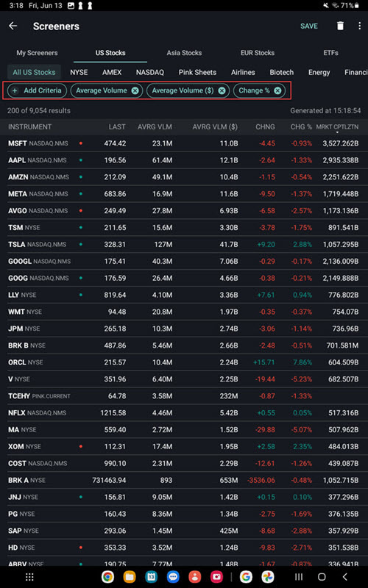Remove the Average Volume ($) criteria
The height and width of the screenshot is (588, 368).
(x=222, y=90)
